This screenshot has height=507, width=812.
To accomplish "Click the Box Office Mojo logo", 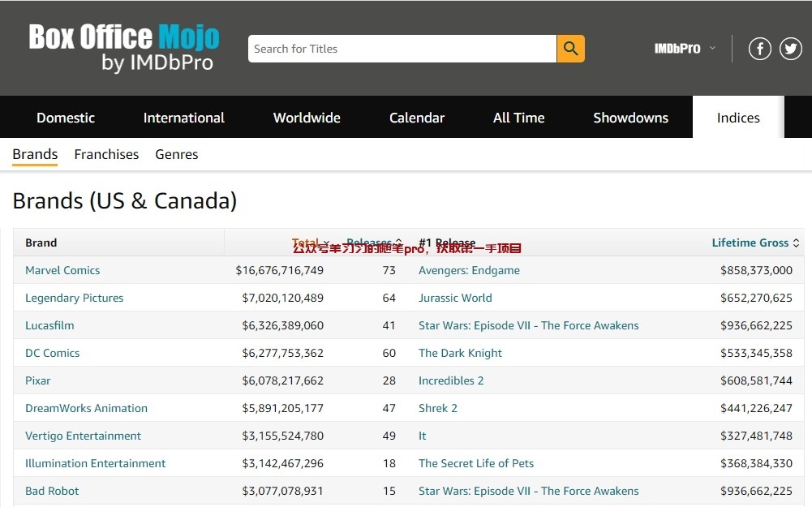I will point(124,48).
